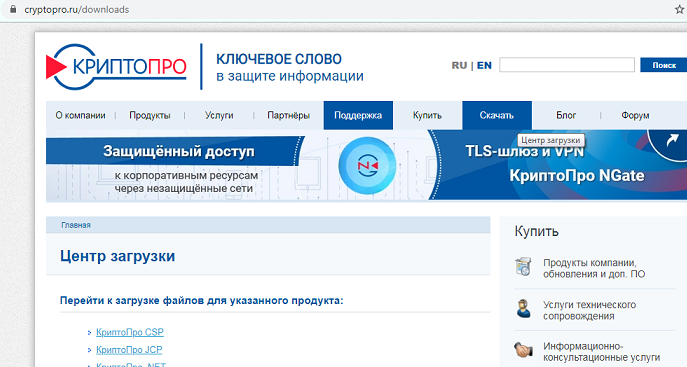Screen dimensions: 687x367
Task: Click the arrow icon on banner corner
Action: (x=672, y=141)
